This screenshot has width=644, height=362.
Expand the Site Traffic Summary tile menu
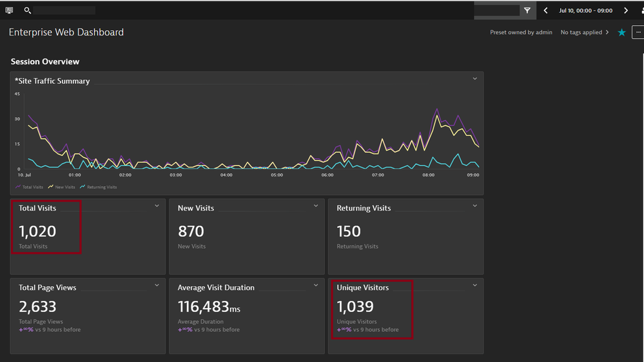475,79
